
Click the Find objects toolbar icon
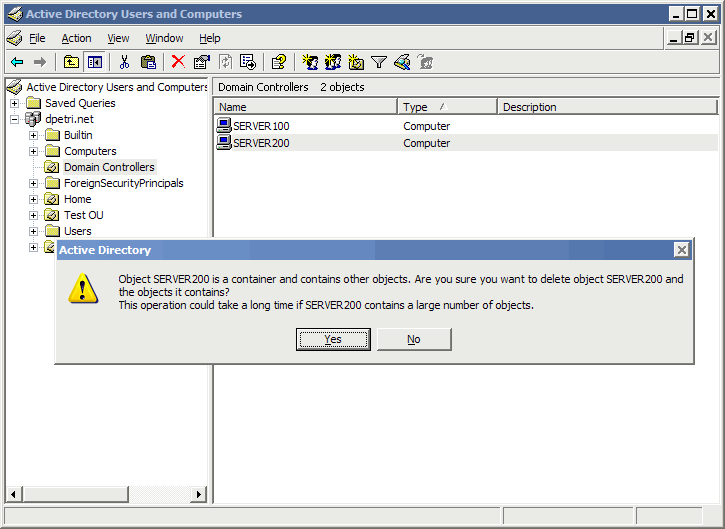tap(402, 62)
